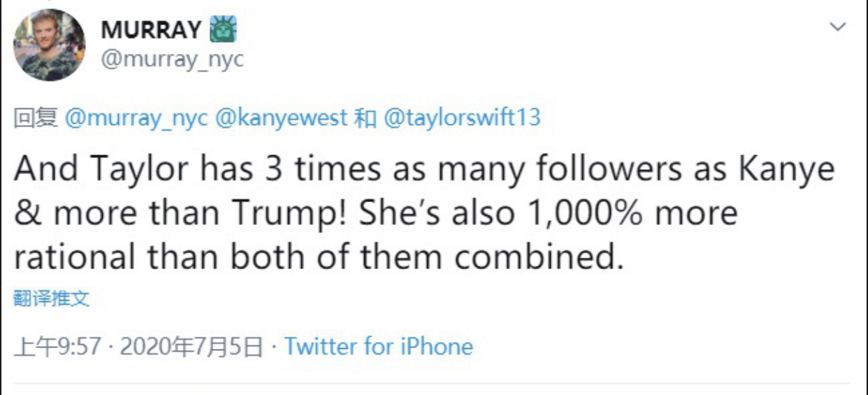The image size is (868, 395).
Task: Click the 和 character between the mentions
Action: (366, 117)
